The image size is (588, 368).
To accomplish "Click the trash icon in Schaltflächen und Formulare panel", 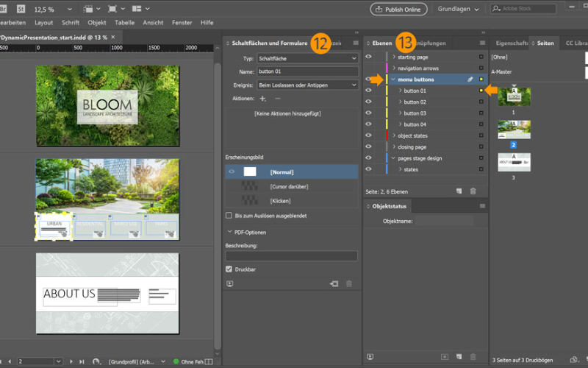I will coord(349,283).
